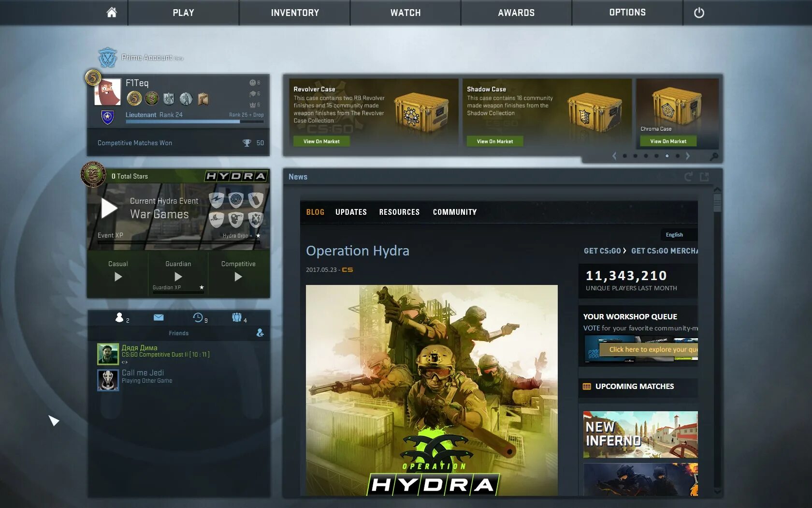Image resolution: width=812 pixels, height=508 pixels.
Task: Open F1Teq's profile avatar
Action: 107,92
